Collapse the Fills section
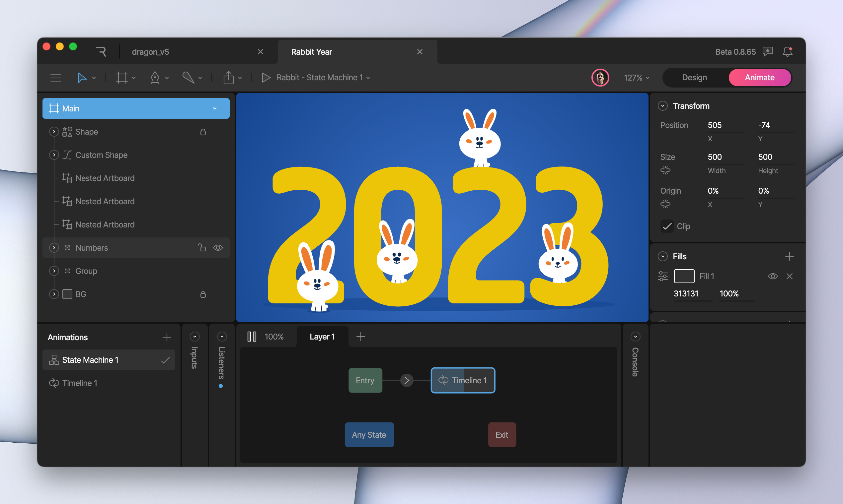This screenshot has width=843, height=504. click(662, 256)
